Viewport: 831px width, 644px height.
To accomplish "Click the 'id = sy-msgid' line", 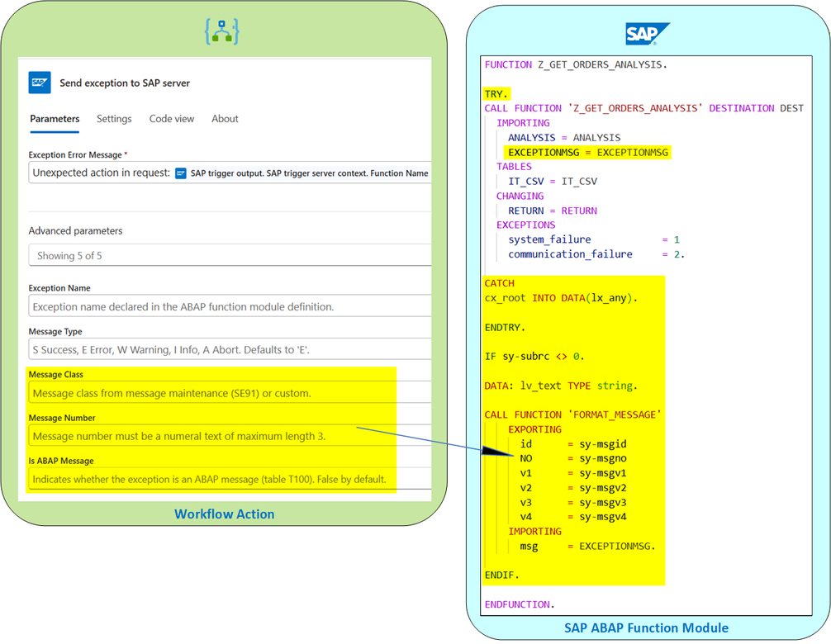I will 573,444.
